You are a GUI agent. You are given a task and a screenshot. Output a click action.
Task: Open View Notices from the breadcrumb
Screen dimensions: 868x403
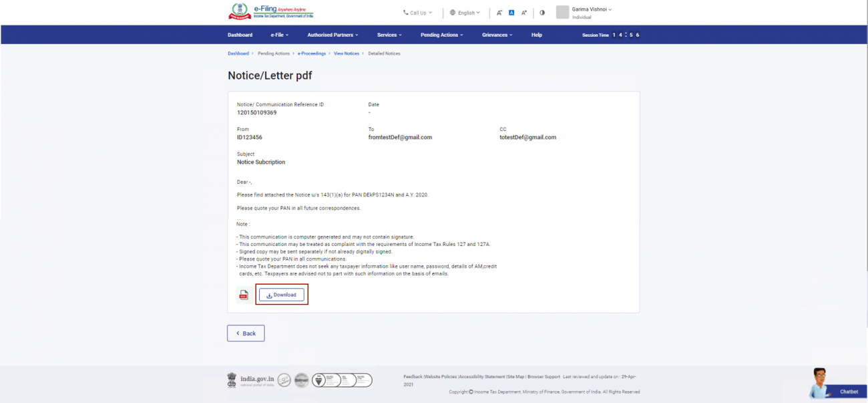pos(346,53)
